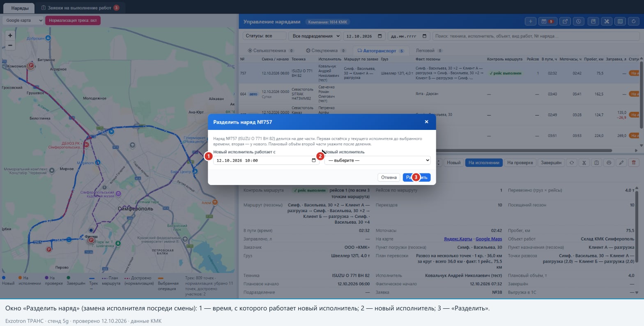Zoom out on the map with minus
Viewport: 644px width, 326px height.
(x=10, y=45)
